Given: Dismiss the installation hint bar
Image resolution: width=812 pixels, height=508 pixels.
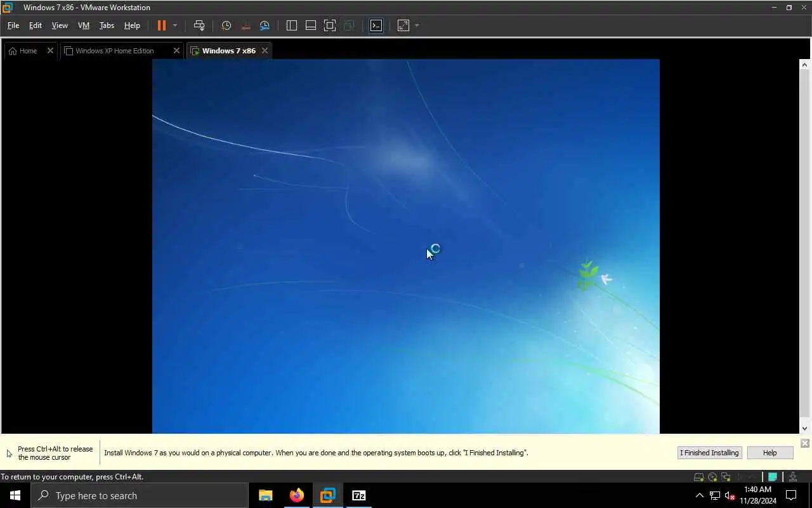Looking at the screenshot, I should [804, 443].
